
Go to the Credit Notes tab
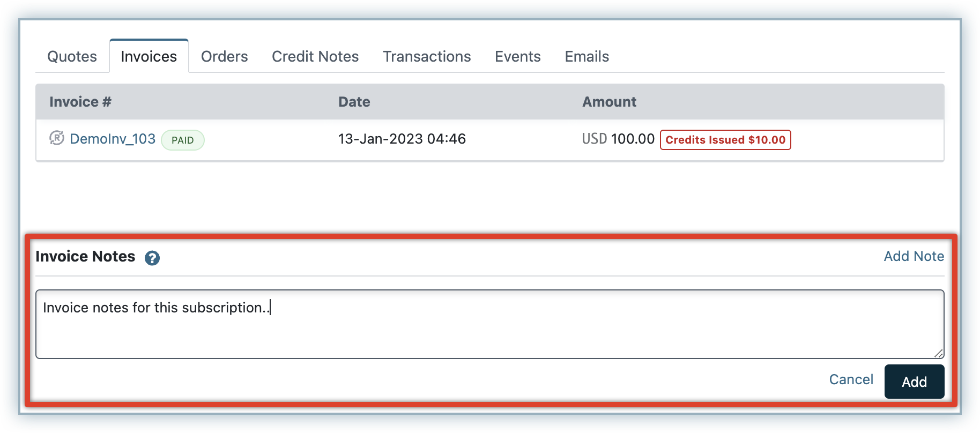315,56
